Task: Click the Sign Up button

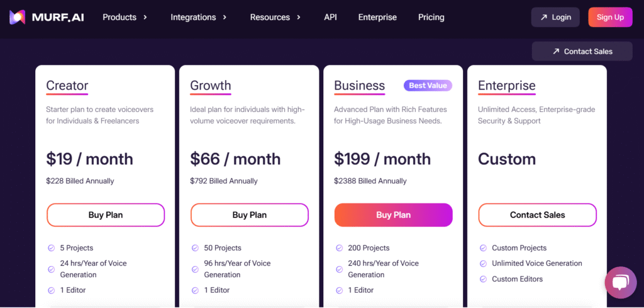Action: click(610, 17)
